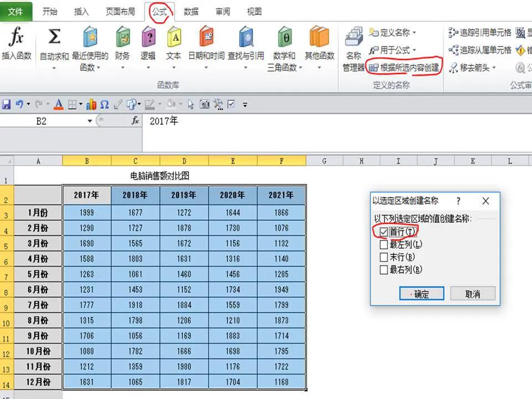The height and width of the screenshot is (399, 532).
Task: Open the borders dropdown arrow in quick toolbar
Action: click(81, 104)
